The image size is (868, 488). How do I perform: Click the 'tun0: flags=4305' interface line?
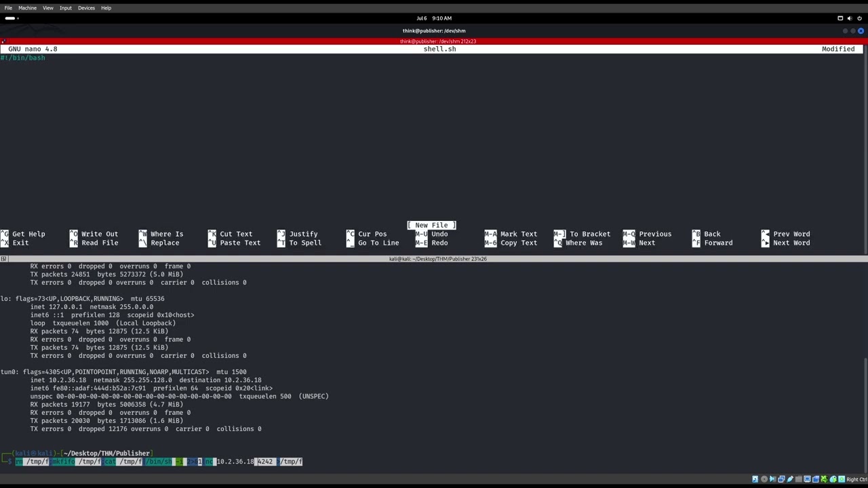[x=123, y=372]
